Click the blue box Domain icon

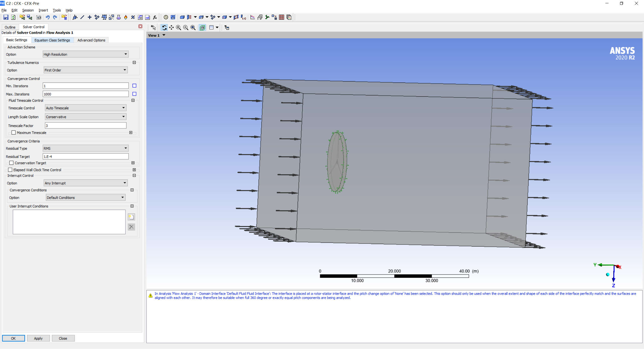click(182, 17)
